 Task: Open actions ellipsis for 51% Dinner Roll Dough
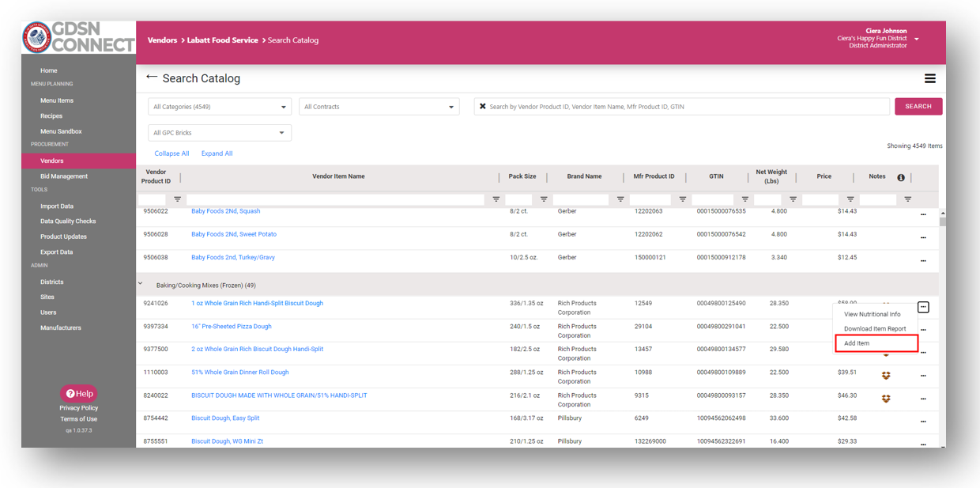(923, 376)
